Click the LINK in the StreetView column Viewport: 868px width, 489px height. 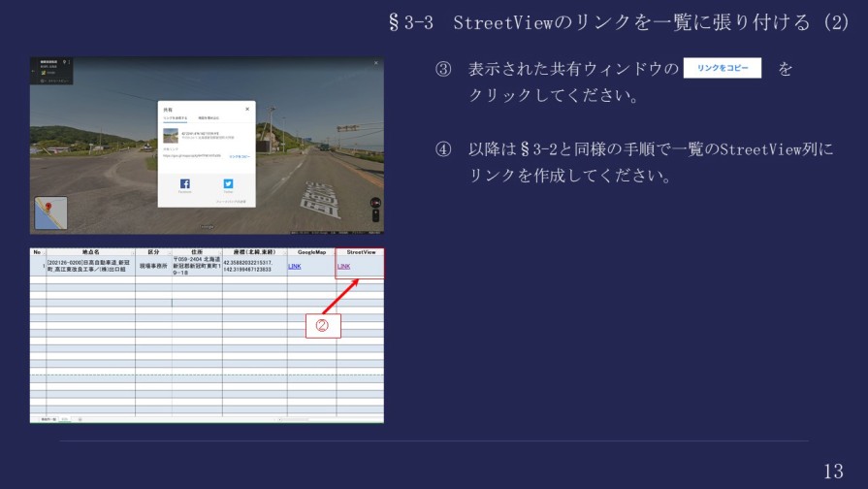pos(343,266)
